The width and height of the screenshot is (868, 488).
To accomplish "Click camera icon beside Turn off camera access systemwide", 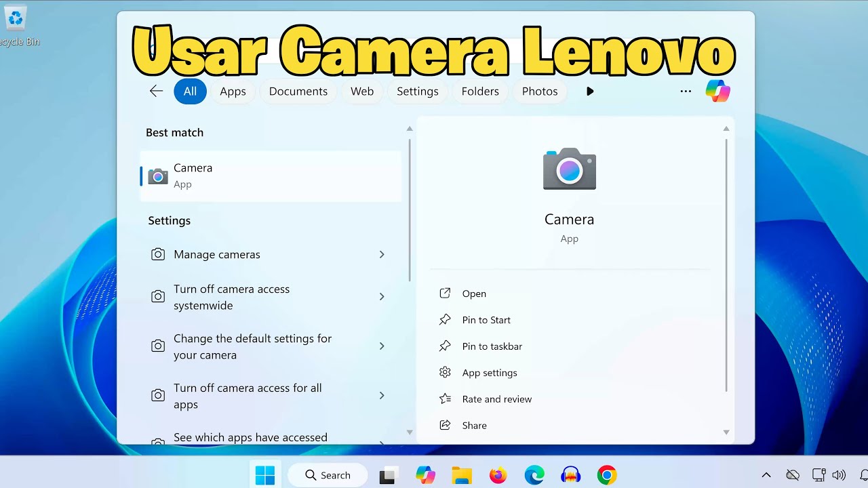I will pyautogui.click(x=158, y=297).
